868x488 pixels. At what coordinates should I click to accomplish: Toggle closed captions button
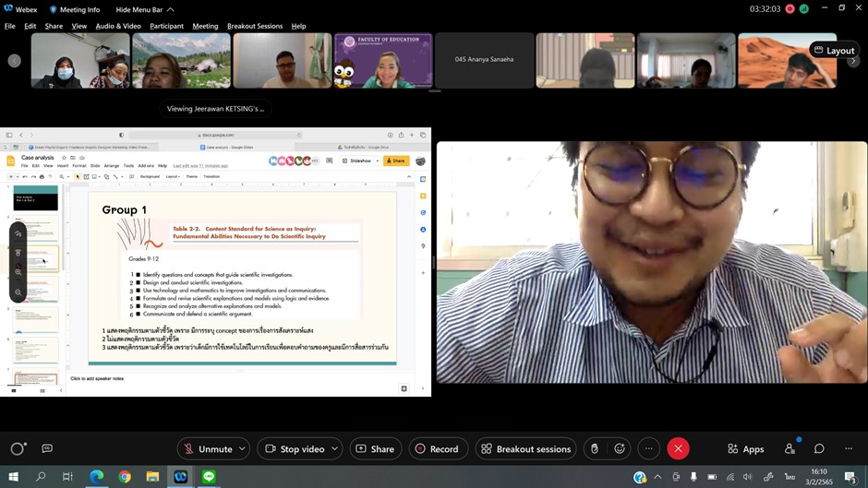[x=47, y=448]
